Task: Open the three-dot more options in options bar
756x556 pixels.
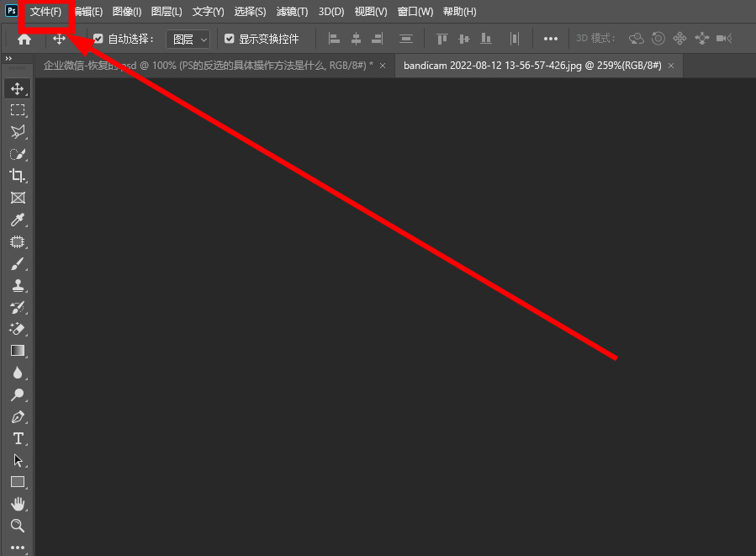Action: (x=551, y=39)
